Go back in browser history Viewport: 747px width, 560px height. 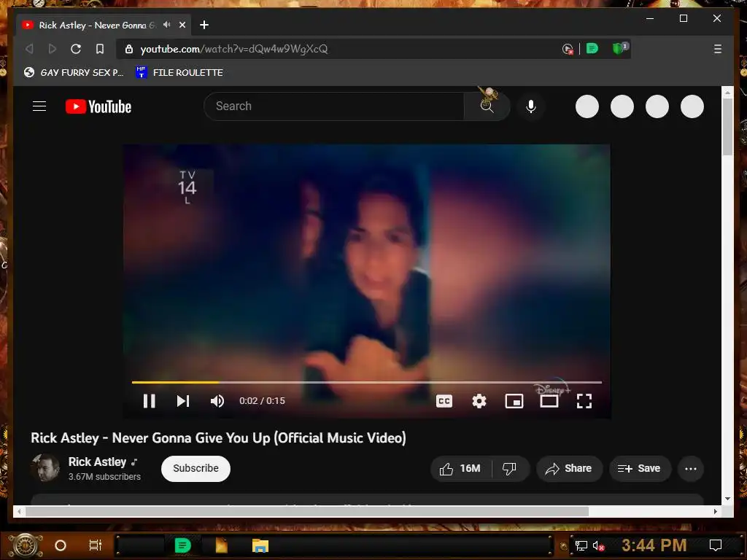coord(29,49)
